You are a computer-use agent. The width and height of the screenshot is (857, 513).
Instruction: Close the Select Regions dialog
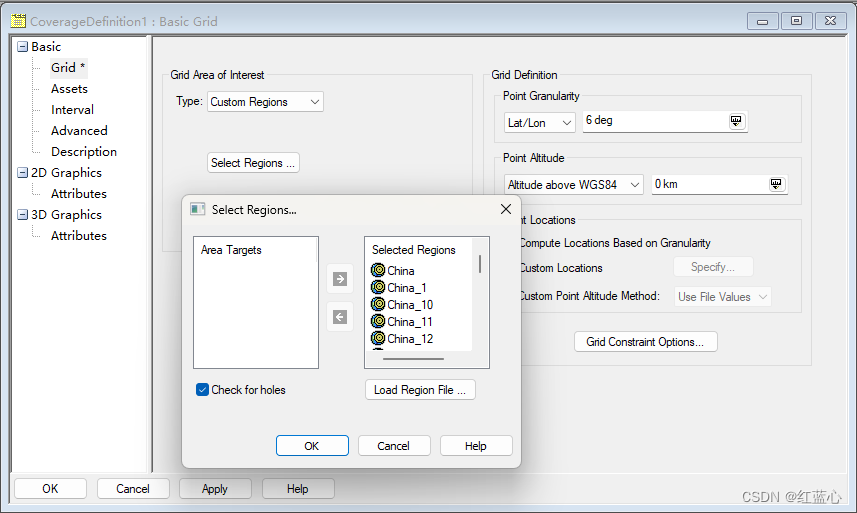[x=506, y=209]
